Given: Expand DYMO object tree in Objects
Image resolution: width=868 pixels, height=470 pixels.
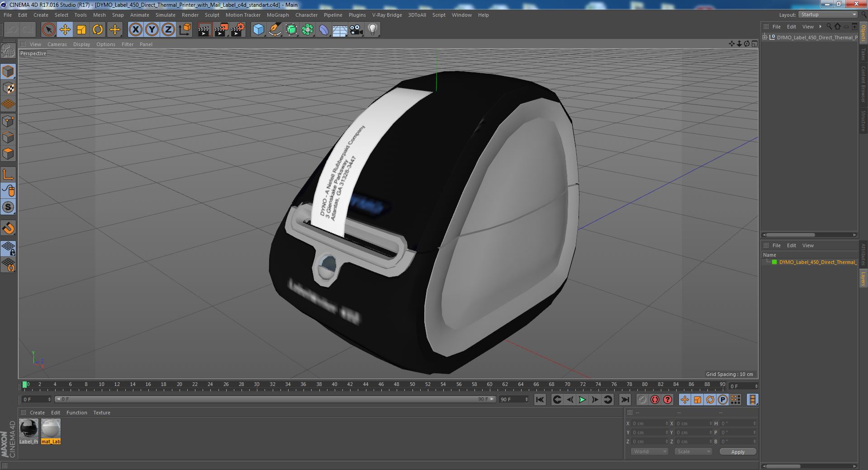Looking at the screenshot, I should 765,38.
